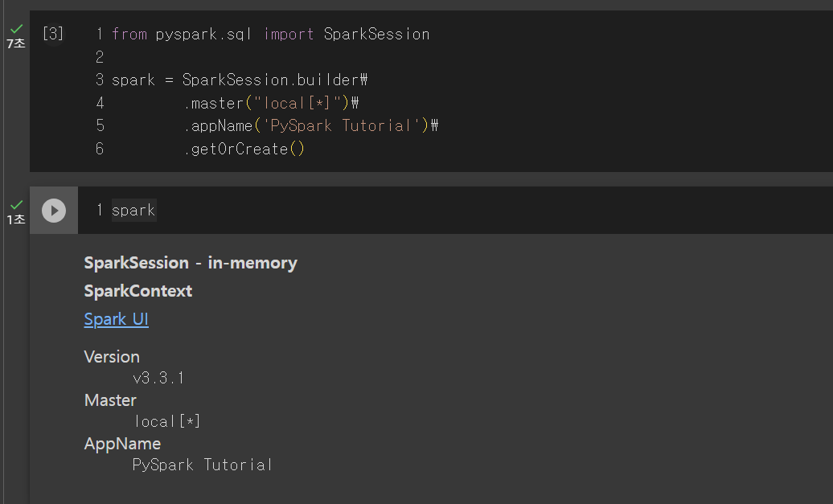This screenshot has height=504, width=833.
Task: Click 'SparkContext' output heading
Action: click(138, 291)
